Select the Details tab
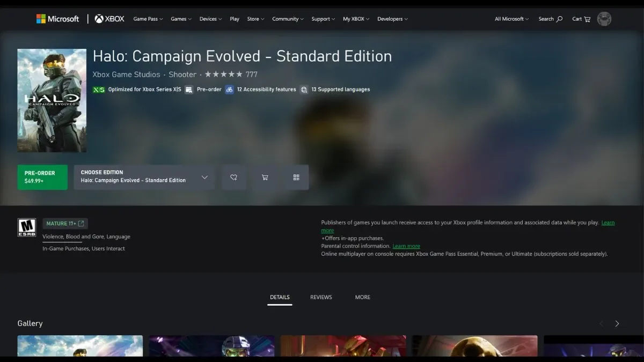The width and height of the screenshot is (644, 362). (x=280, y=297)
